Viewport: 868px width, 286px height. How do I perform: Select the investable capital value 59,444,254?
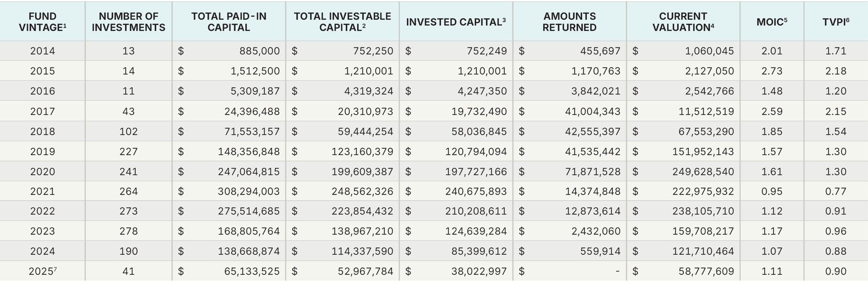[x=365, y=131]
